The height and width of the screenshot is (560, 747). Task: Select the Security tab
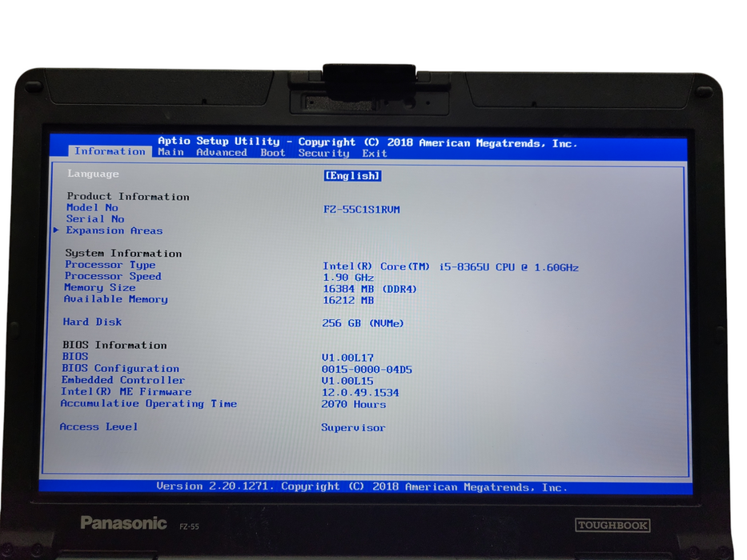click(x=323, y=153)
